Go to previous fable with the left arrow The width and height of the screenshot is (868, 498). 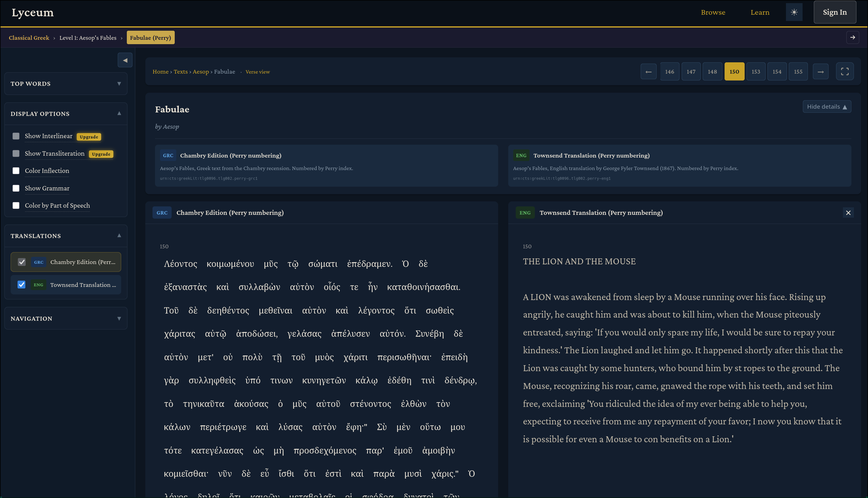coord(648,71)
